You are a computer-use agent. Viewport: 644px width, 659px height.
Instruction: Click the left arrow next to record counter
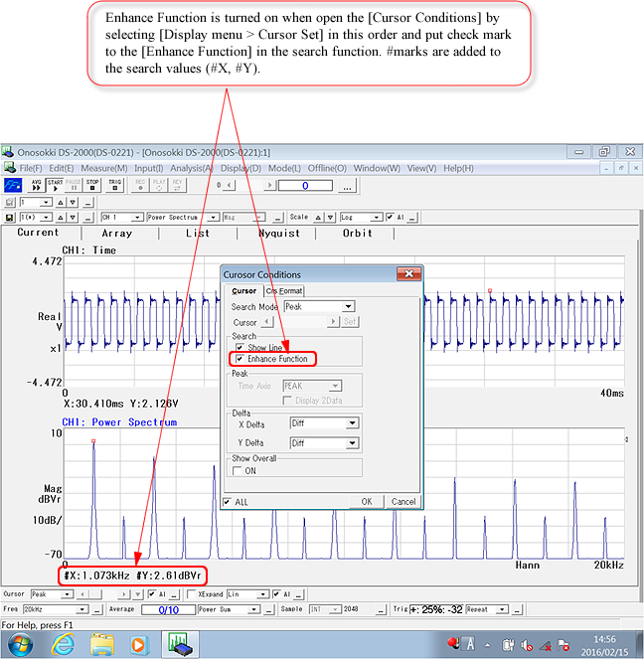229,185
